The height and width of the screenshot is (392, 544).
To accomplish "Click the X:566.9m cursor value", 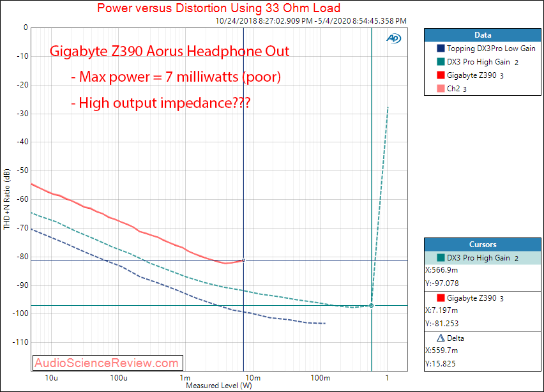I will point(441,270).
